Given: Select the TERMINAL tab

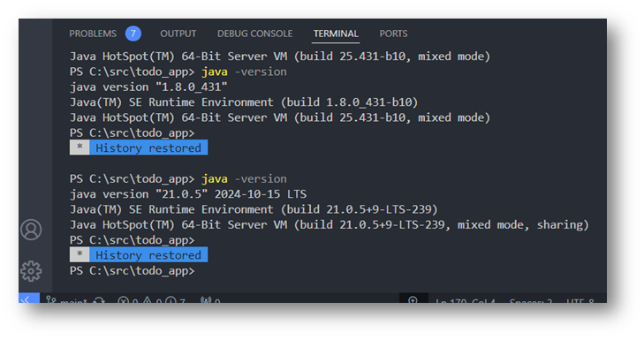Looking at the screenshot, I should click(x=336, y=34).
